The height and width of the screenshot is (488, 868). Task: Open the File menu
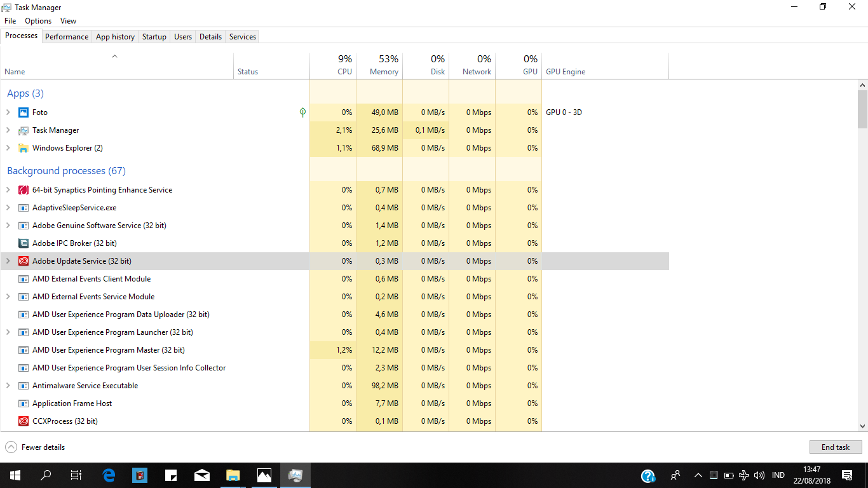click(10, 21)
